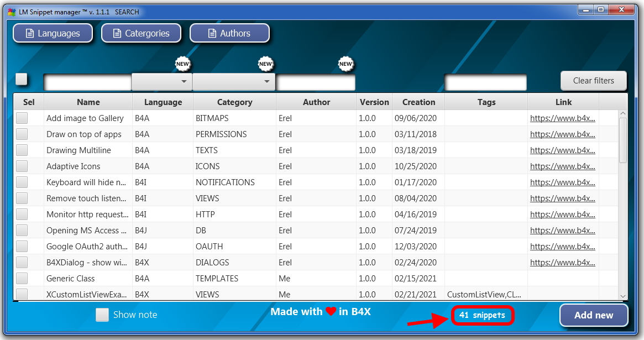Image resolution: width=644 pixels, height=340 pixels.
Task: Tick the Opening MS Access row checkbox
Action: tap(22, 231)
